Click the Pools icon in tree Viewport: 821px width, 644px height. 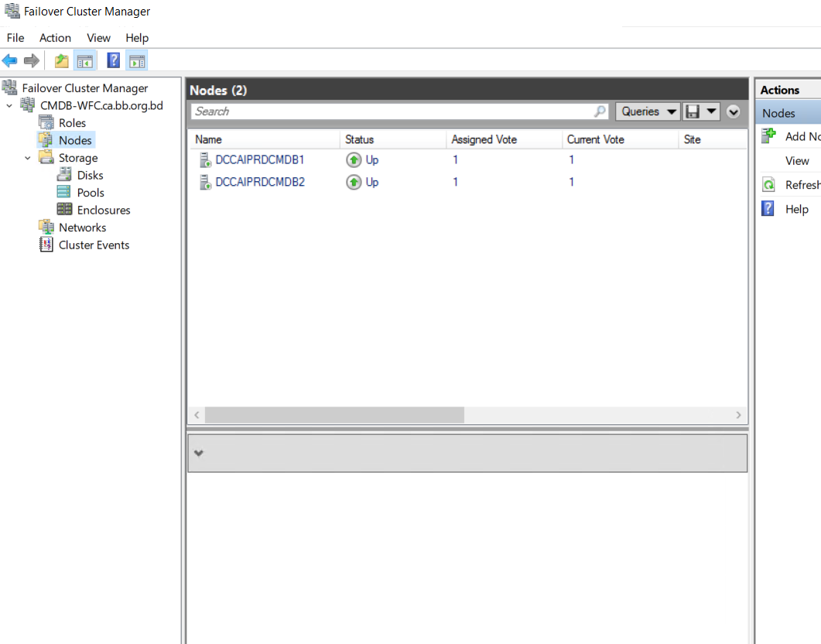click(64, 192)
